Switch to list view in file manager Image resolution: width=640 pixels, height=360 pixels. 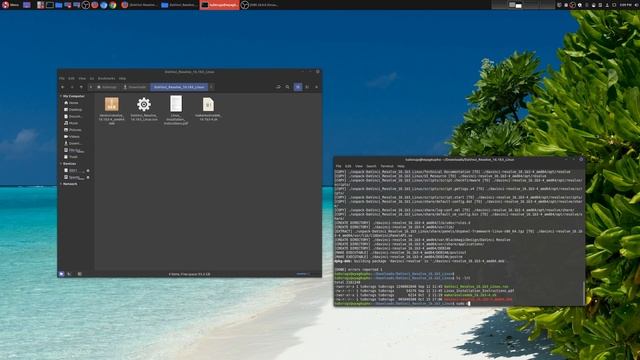tap(307, 87)
